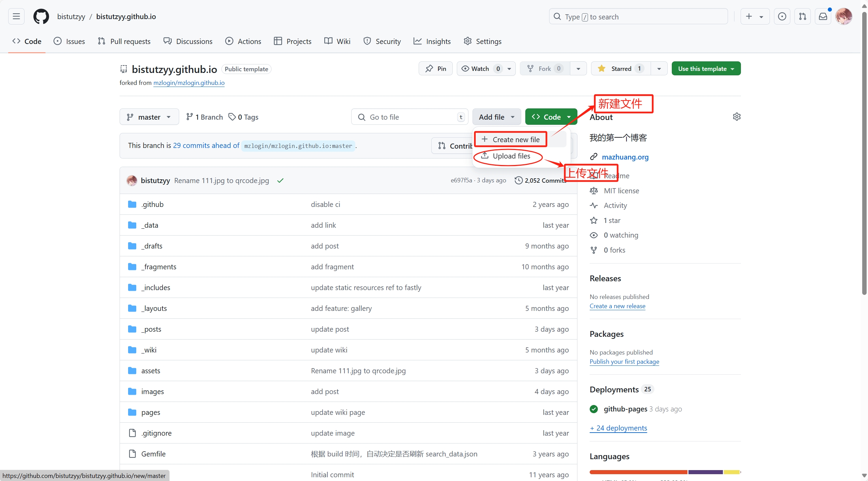Open commit history via 2,052 Commits
The image size is (868, 481).
pyautogui.click(x=540, y=180)
